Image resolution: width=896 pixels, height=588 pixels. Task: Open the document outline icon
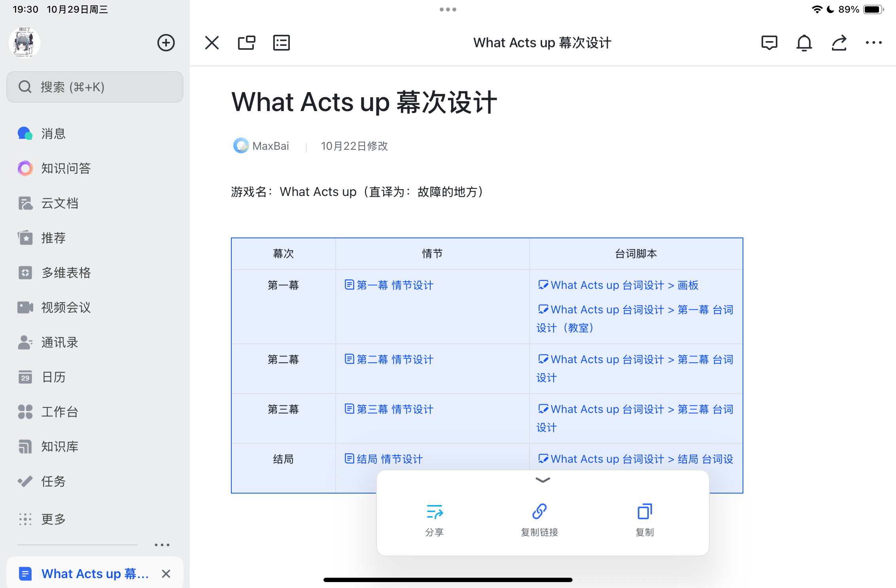click(281, 43)
